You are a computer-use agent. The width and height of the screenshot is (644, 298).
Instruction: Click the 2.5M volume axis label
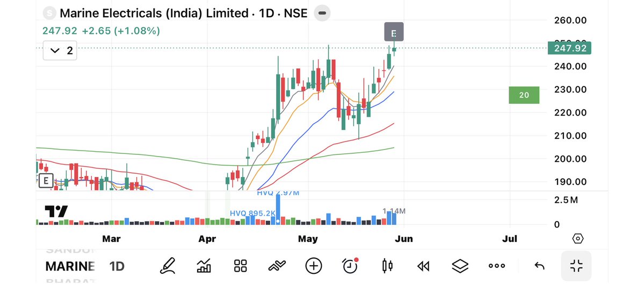point(566,201)
